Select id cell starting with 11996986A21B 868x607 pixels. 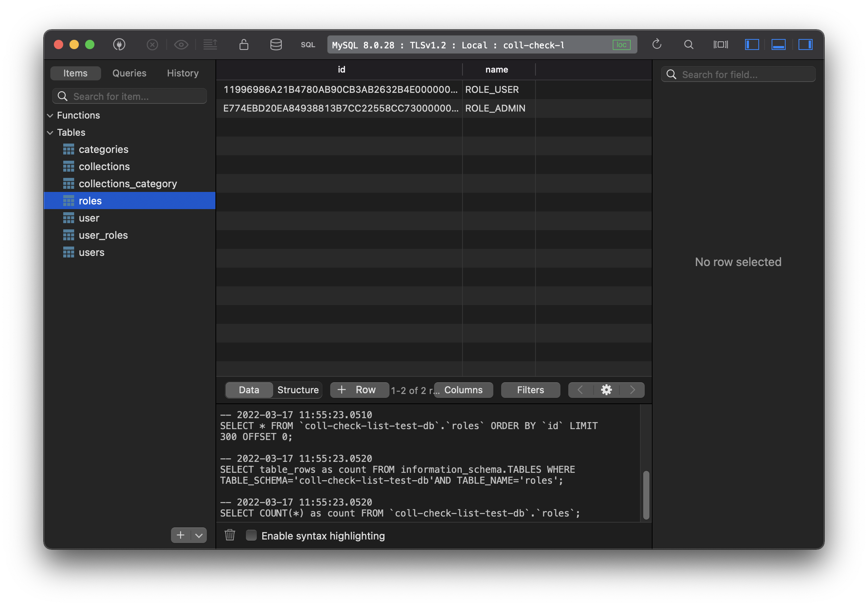(x=340, y=90)
